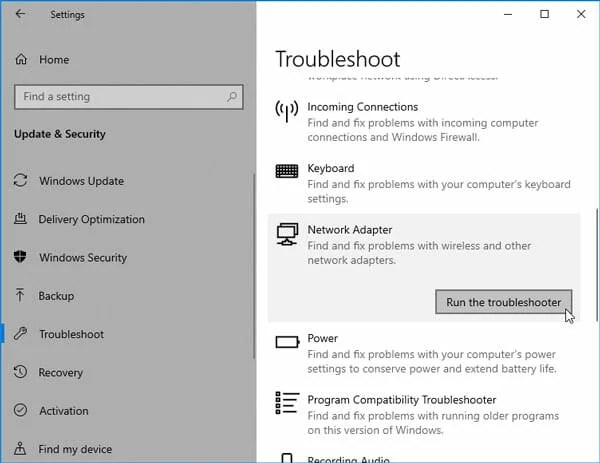The width and height of the screenshot is (600, 463).
Task: Click the Incoming Connections antenna icon
Action: (287, 111)
